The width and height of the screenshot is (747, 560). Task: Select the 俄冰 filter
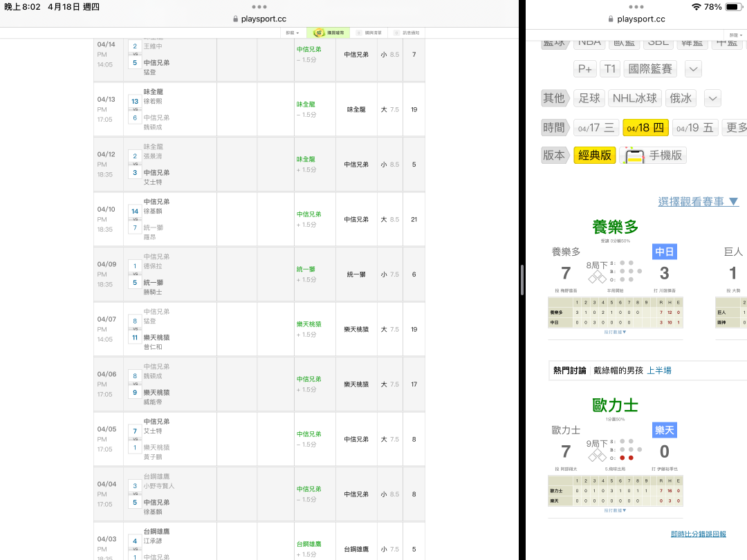(x=681, y=99)
